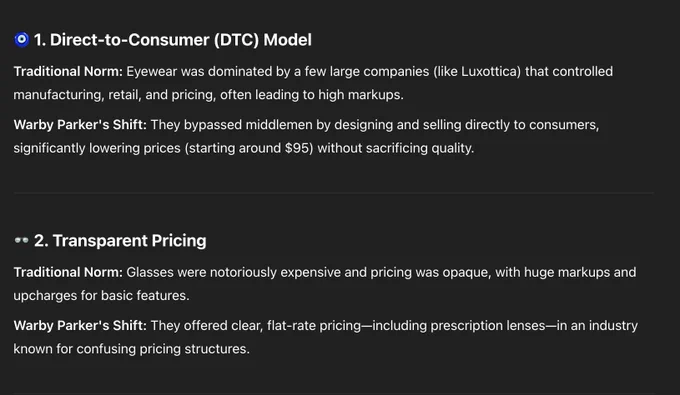Click Warby Parker's Shift label under pricing section
The height and width of the screenshot is (395, 680).
[x=80, y=326]
